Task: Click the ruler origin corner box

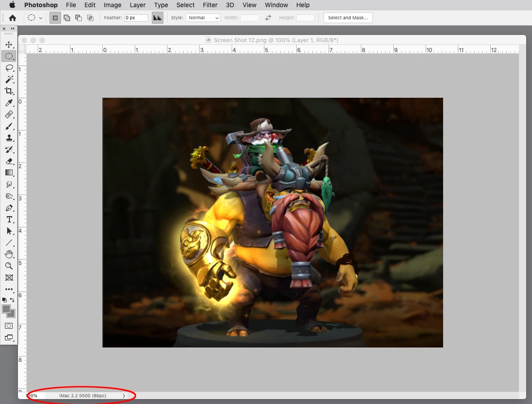Action: [22, 49]
